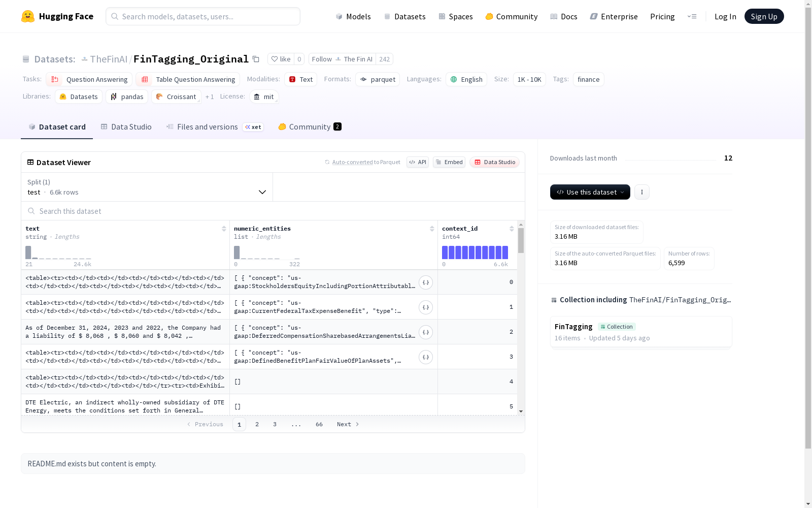The height and width of the screenshot is (508, 812).
Task: Go to page 2 of the viewer
Action: pos(257,424)
